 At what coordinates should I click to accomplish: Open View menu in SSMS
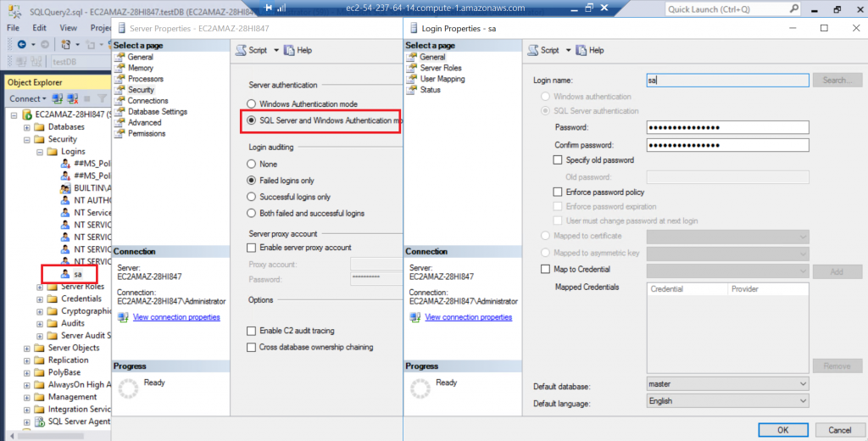click(x=68, y=28)
